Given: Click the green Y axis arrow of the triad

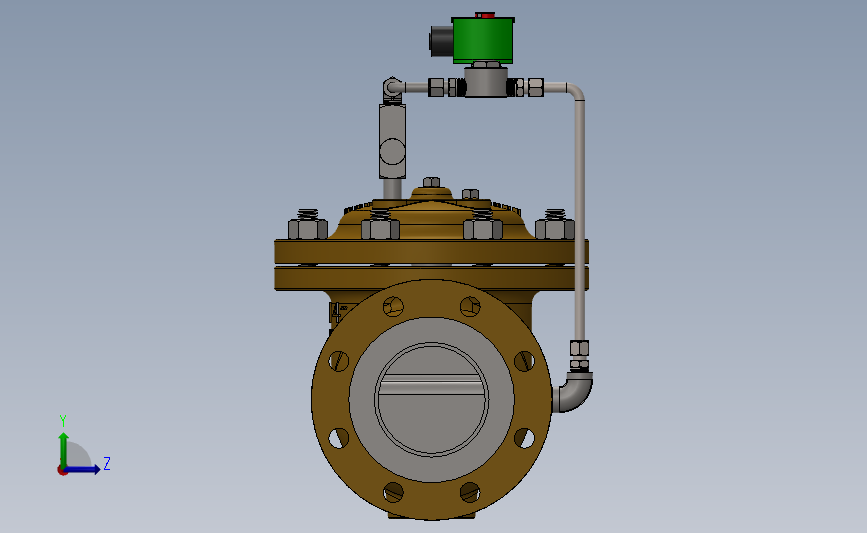Looking at the screenshot, I should pyautogui.click(x=64, y=449).
